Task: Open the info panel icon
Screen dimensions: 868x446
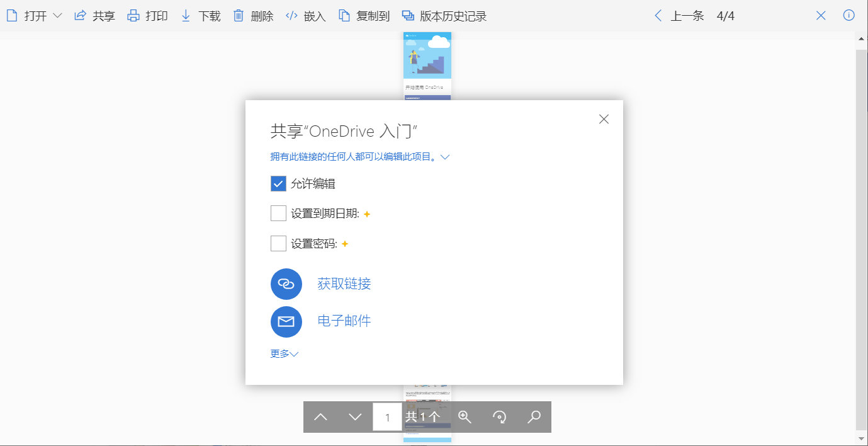Action: (848, 15)
